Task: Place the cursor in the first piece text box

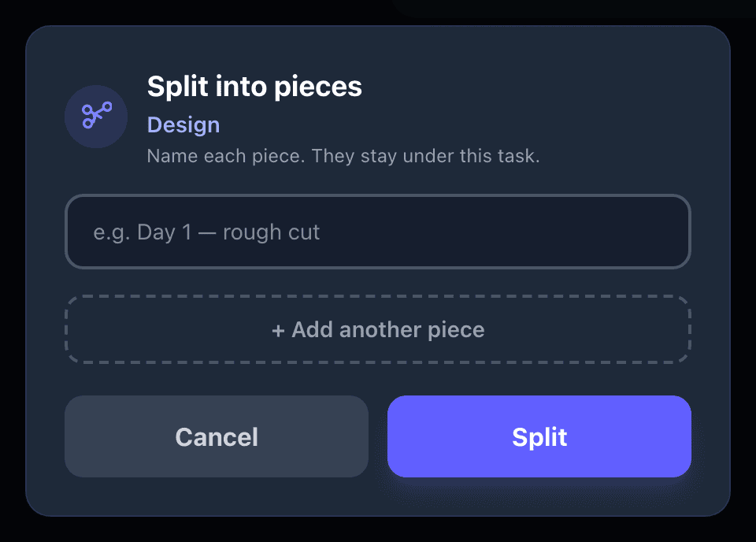Action: (x=378, y=232)
